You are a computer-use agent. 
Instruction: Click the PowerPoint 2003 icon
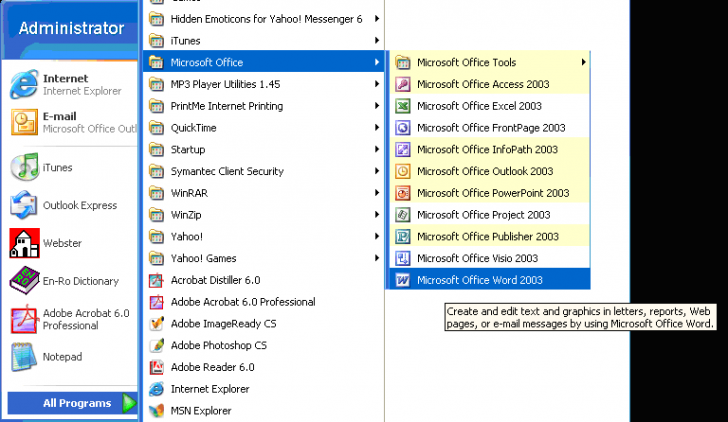point(403,193)
